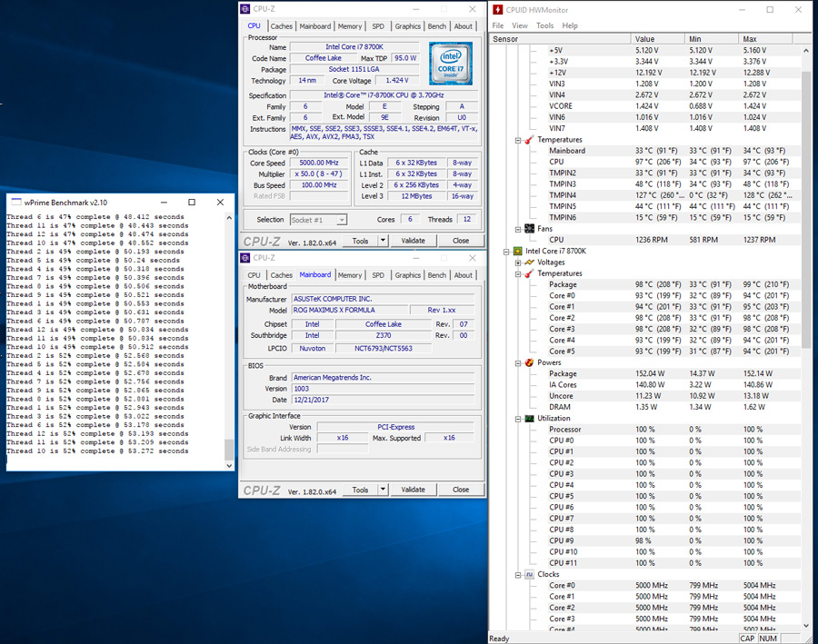The image size is (818, 644).
Task: Click the Fans section fan icon
Action: (528, 229)
